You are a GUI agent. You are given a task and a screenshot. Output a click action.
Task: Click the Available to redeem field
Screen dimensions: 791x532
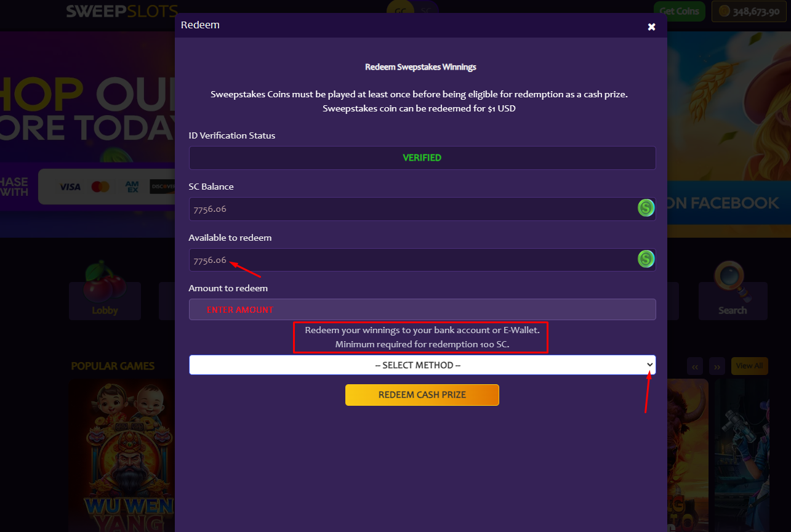(422, 259)
